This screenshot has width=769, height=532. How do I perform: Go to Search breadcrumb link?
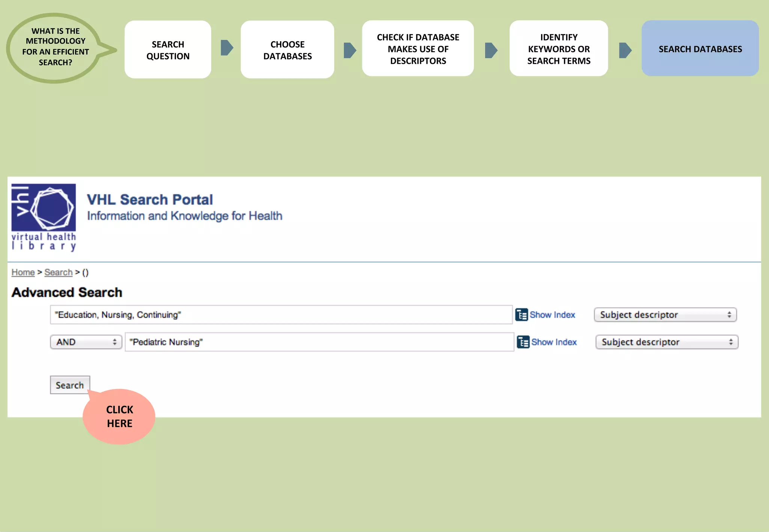click(58, 272)
